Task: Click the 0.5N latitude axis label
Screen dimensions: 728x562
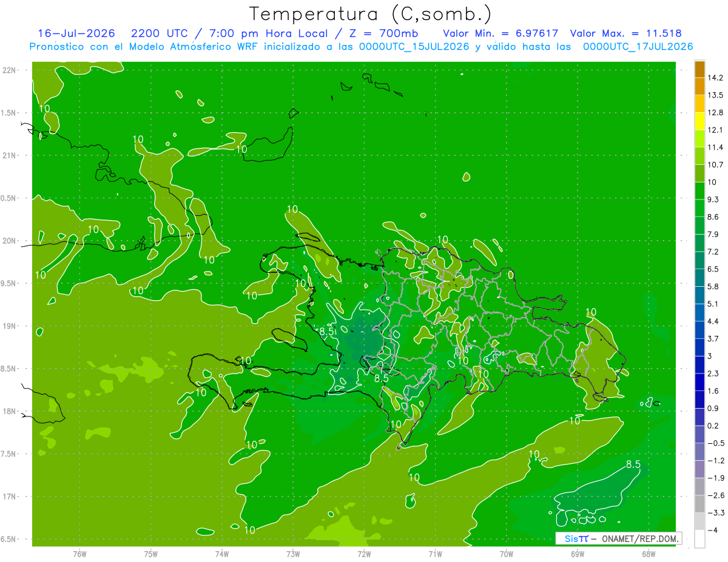Action: (9, 198)
